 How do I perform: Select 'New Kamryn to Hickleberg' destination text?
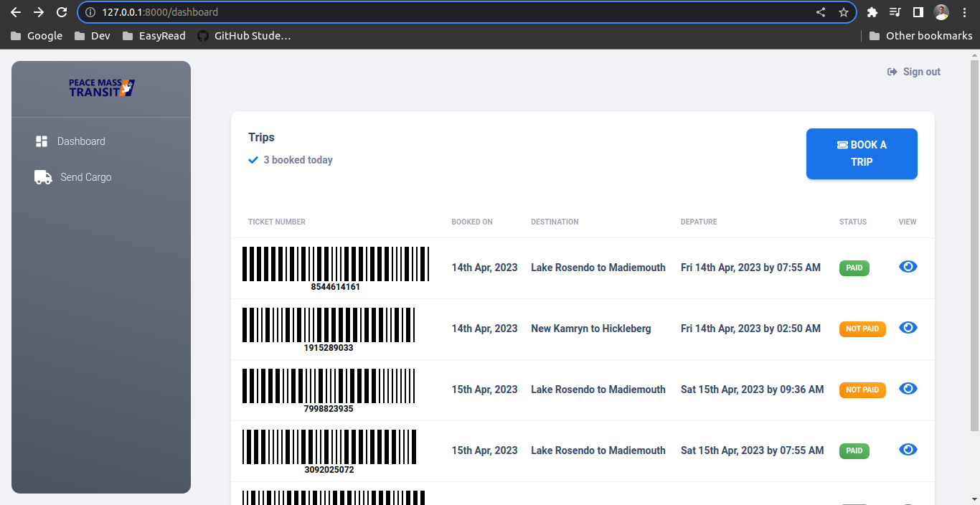pos(591,329)
